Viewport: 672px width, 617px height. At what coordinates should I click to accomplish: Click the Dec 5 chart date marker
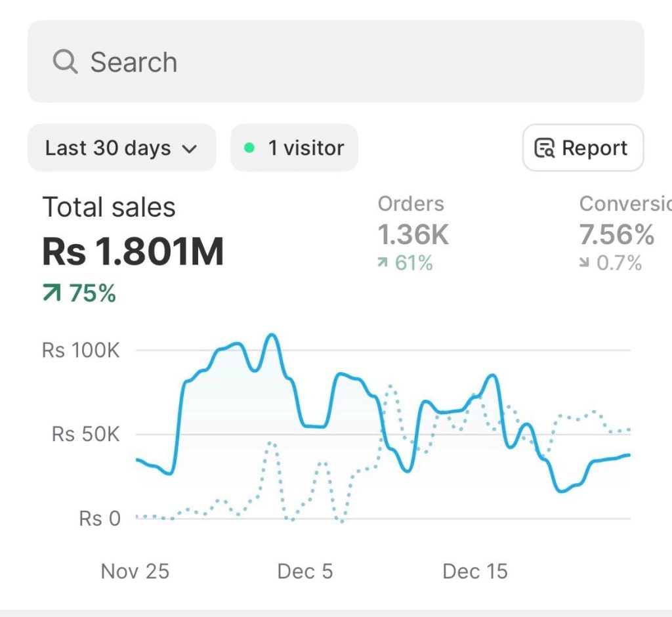pyautogui.click(x=305, y=571)
